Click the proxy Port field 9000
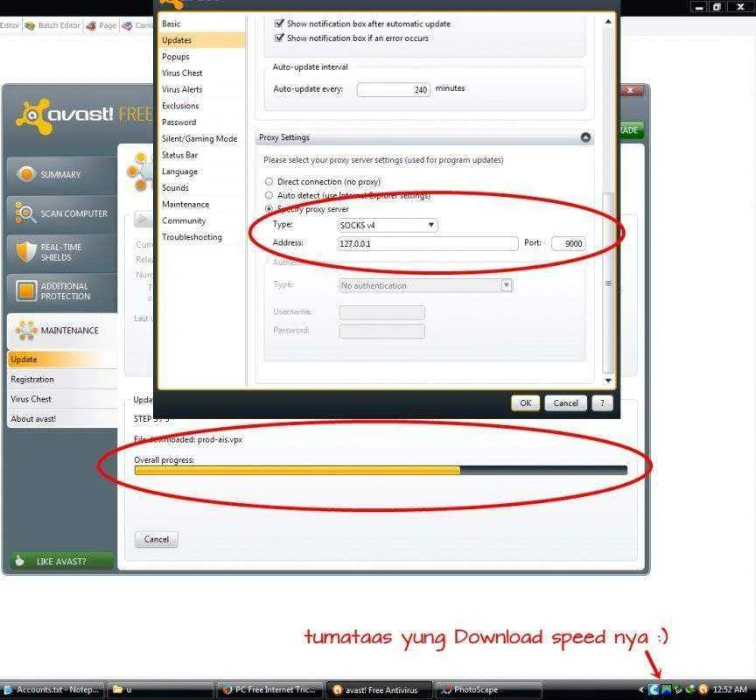This screenshot has width=756, height=700. pyautogui.click(x=569, y=243)
